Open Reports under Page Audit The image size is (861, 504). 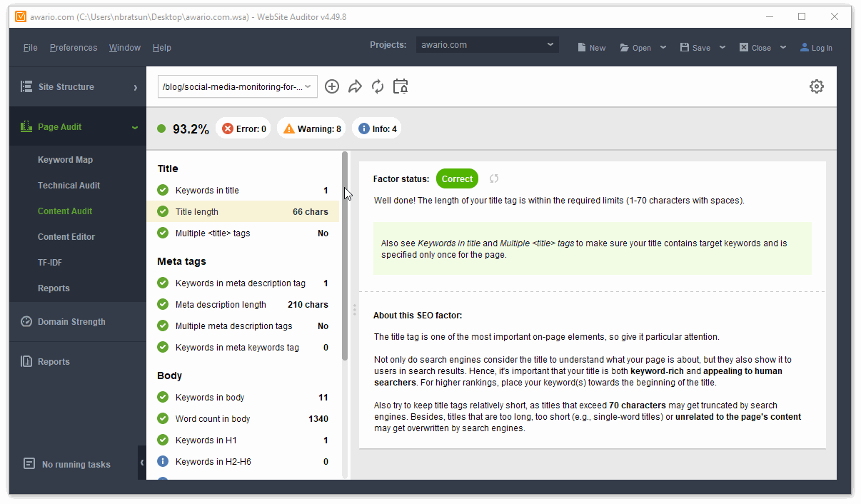click(x=54, y=288)
